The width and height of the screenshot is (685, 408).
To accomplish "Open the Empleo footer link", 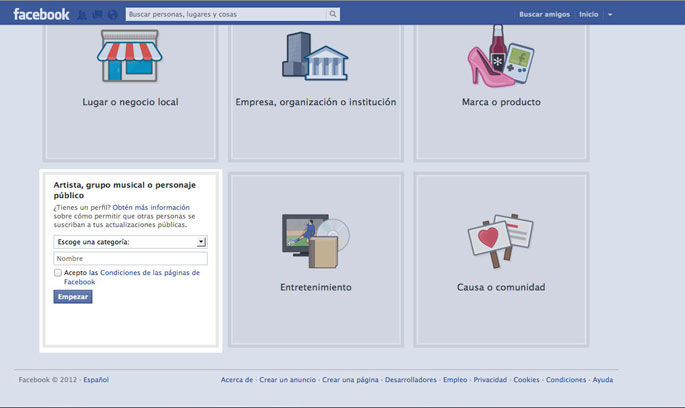I will 455,380.
